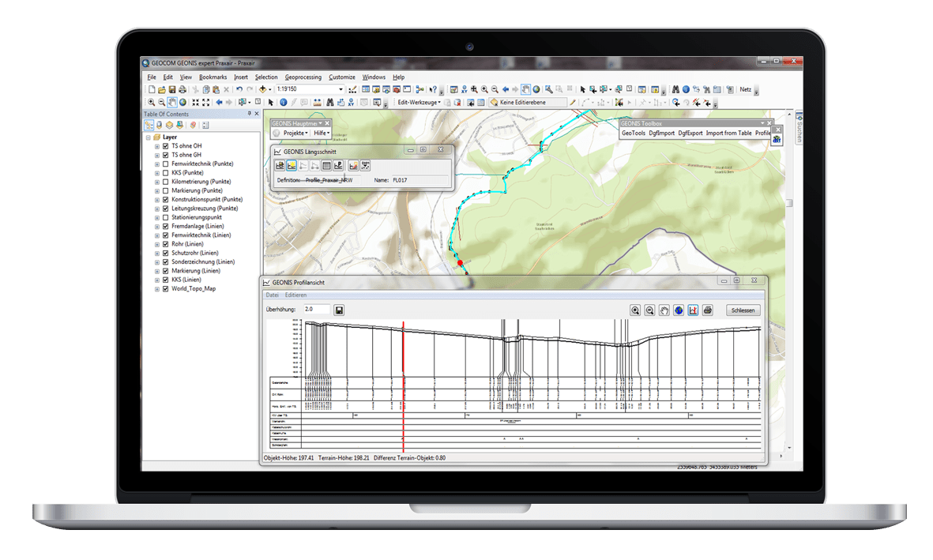Click the Measure ruler icon
933x560 pixels.
(x=317, y=103)
